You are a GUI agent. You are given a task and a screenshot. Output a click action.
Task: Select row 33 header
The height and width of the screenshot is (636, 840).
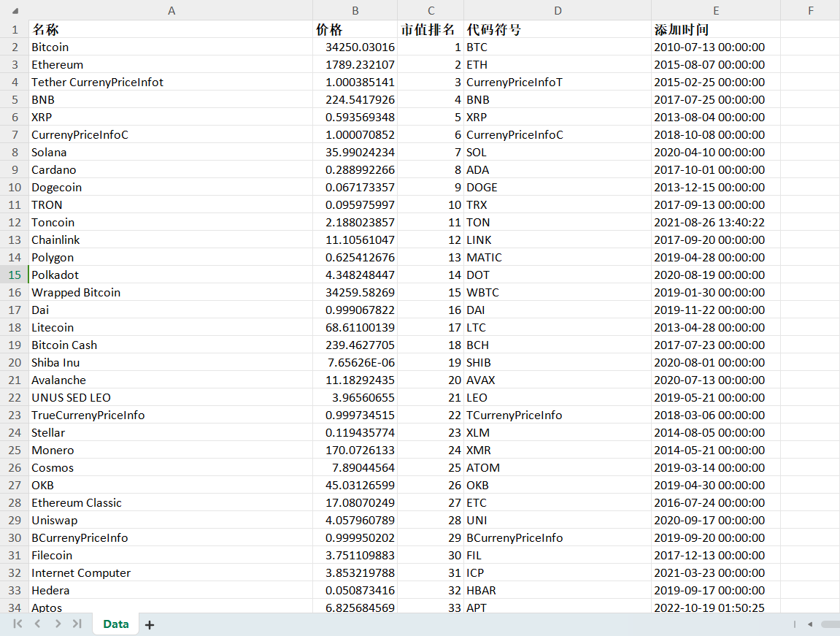(x=15, y=591)
